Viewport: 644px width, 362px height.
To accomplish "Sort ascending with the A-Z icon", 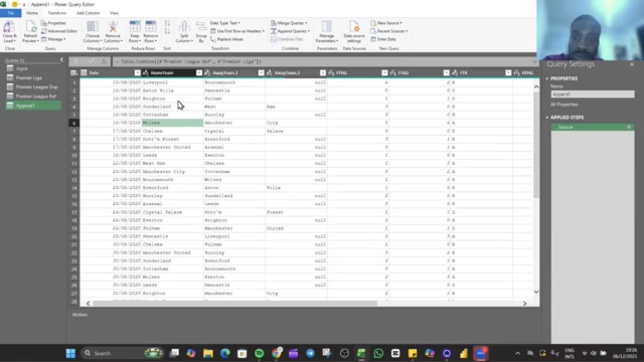I will point(167,24).
